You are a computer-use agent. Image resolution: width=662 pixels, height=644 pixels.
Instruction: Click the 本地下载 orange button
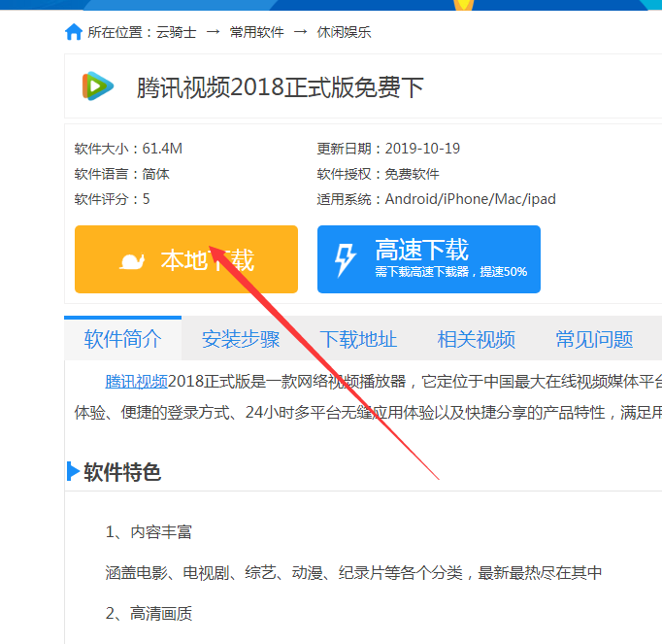click(186, 259)
